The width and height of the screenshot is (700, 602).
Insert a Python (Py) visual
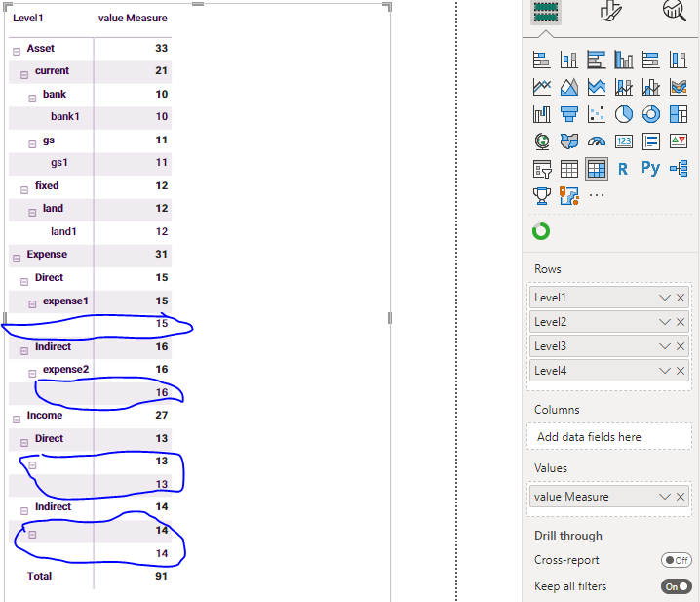point(651,168)
